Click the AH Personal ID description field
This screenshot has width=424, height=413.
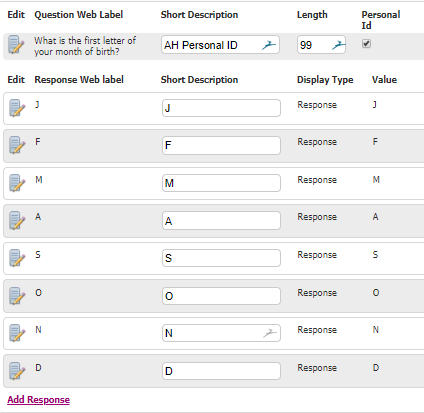click(220, 45)
